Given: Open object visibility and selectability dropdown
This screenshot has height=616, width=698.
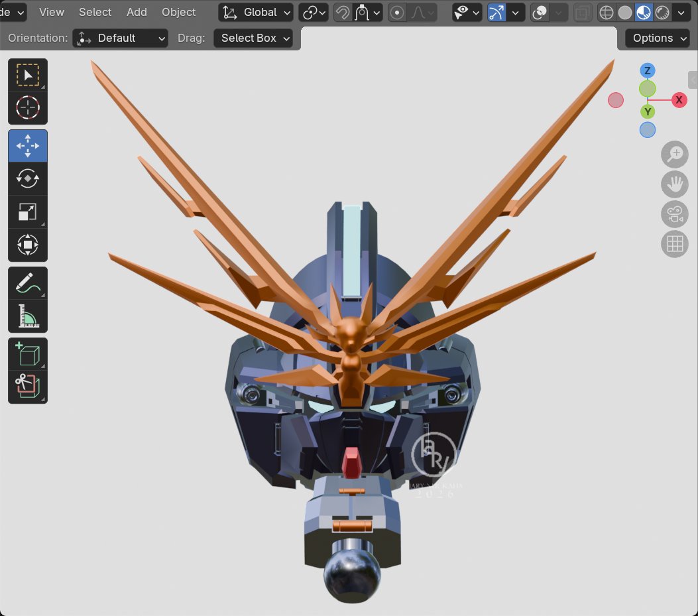Looking at the screenshot, I should [x=466, y=13].
